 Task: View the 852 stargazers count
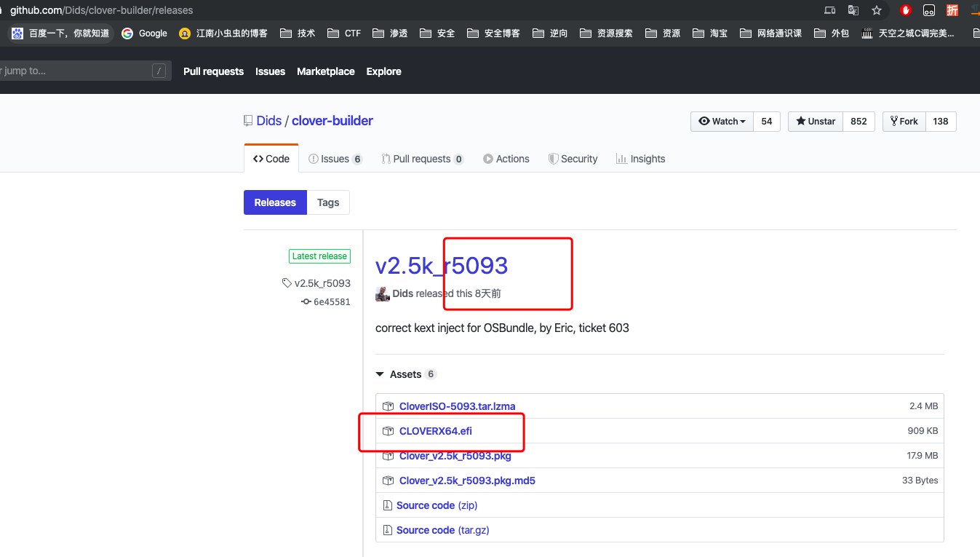coord(859,122)
